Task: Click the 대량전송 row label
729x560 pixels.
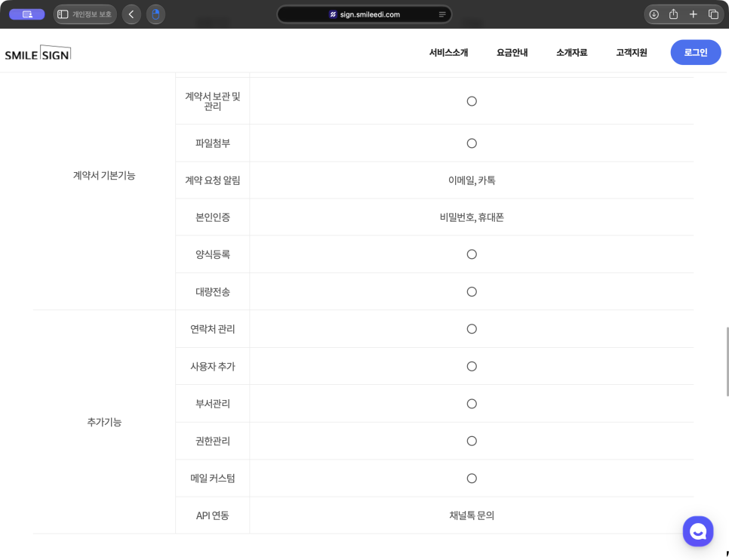Action: [213, 291]
